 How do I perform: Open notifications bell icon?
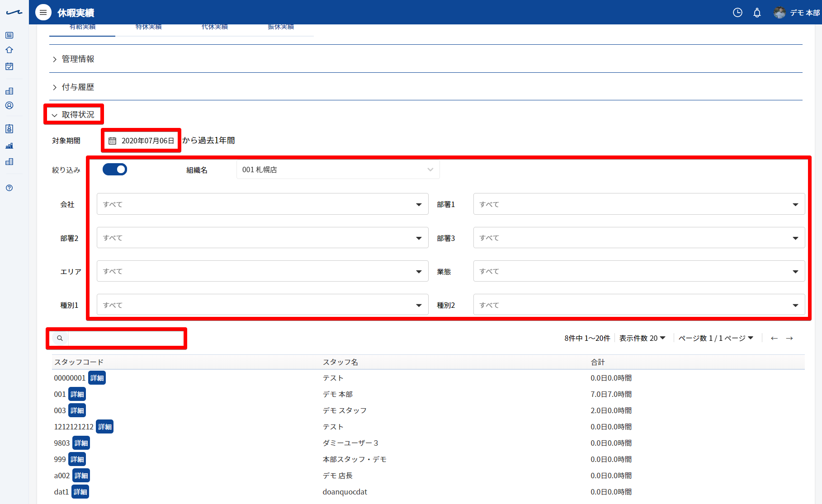(x=757, y=13)
